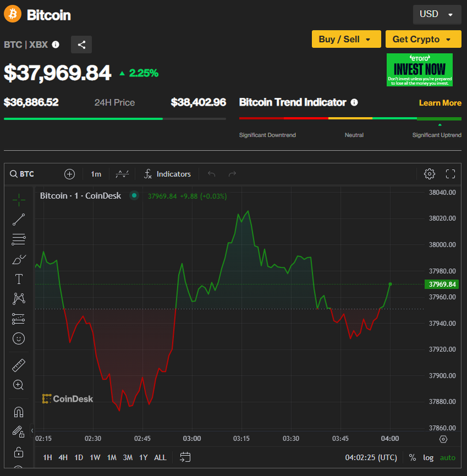This screenshot has height=476, width=467.
Task: Click the Bitcoin Trend Indicator bar
Action: pyautogui.click(x=350, y=118)
